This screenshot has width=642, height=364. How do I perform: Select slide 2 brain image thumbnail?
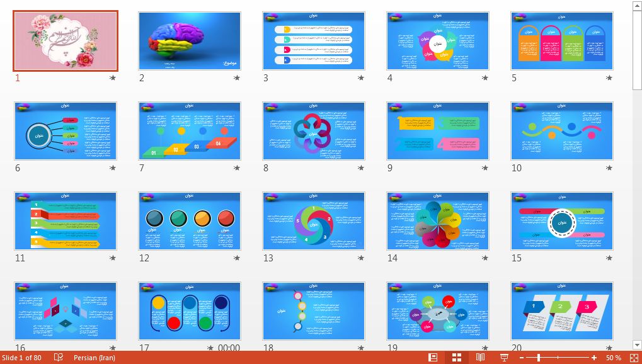coord(190,41)
